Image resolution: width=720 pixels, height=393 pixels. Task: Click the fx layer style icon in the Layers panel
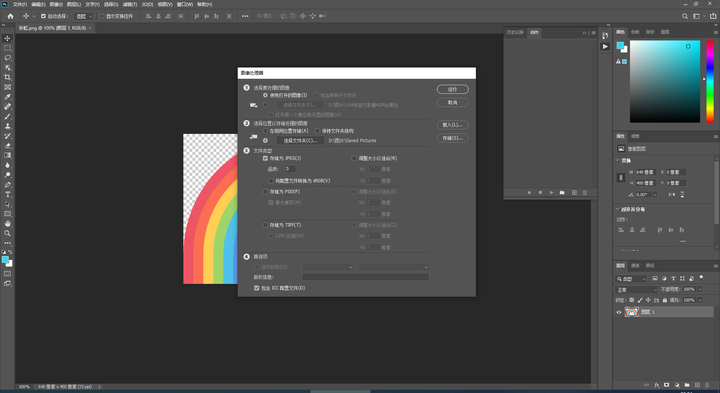(657, 385)
